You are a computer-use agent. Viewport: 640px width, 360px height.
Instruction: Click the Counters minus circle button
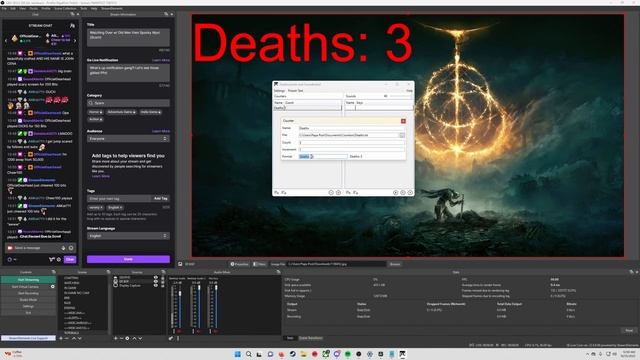point(331,192)
